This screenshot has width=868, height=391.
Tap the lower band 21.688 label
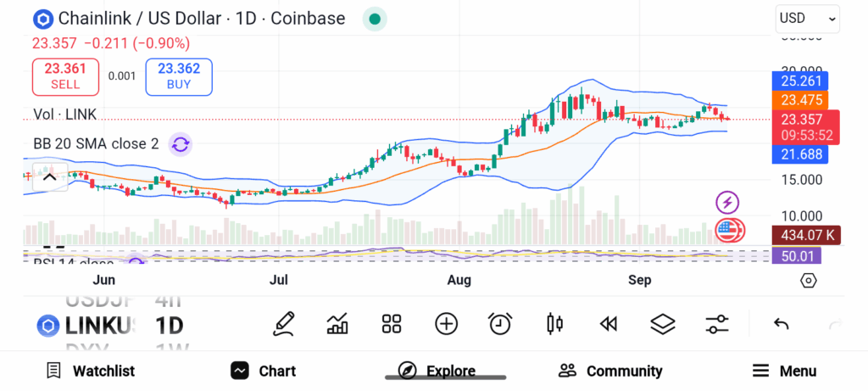(x=800, y=154)
